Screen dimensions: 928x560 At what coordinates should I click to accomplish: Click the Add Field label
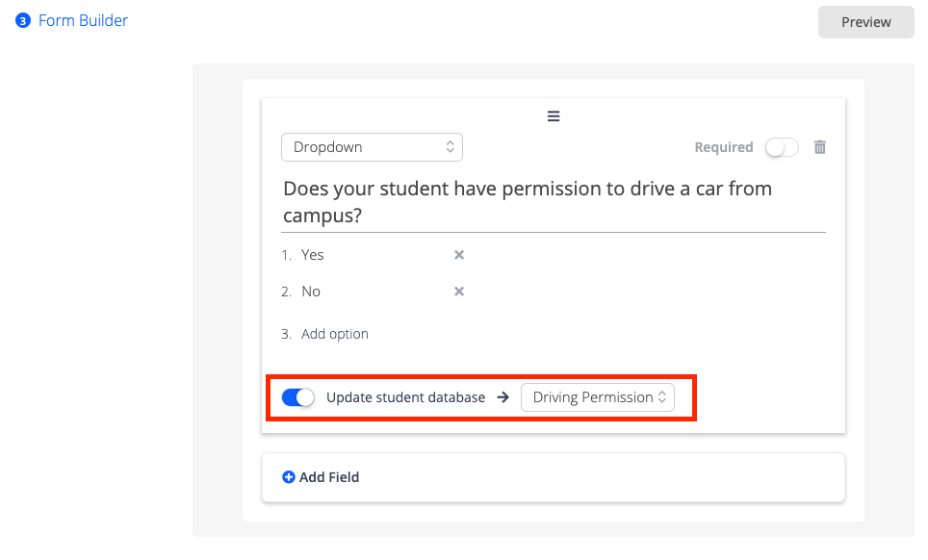click(x=329, y=477)
